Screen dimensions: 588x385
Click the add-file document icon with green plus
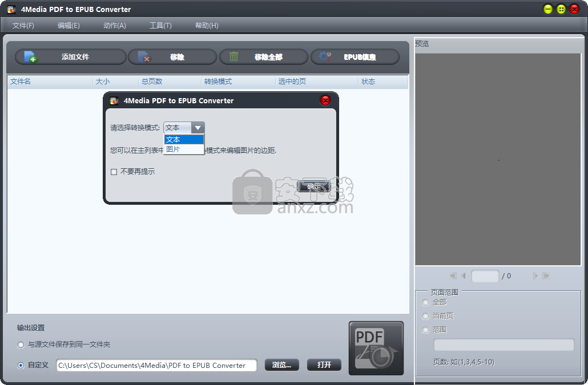[30, 57]
